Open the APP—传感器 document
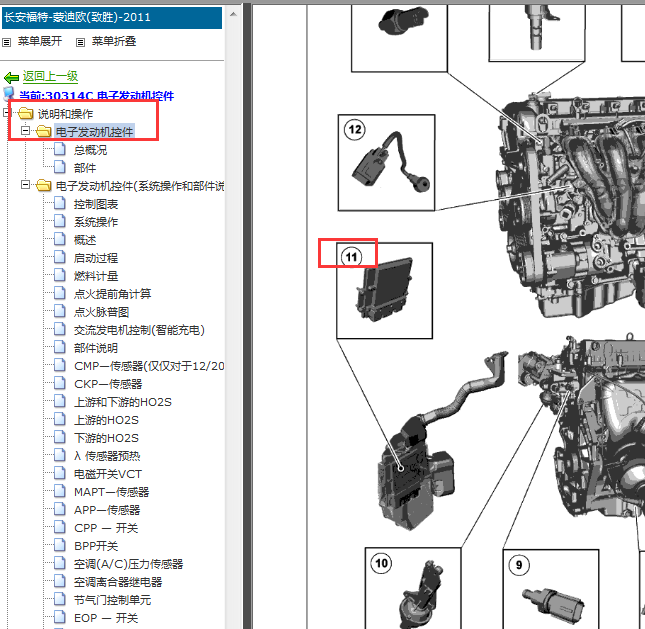The width and height of the screenshot is (645, 629). [107, 510]
